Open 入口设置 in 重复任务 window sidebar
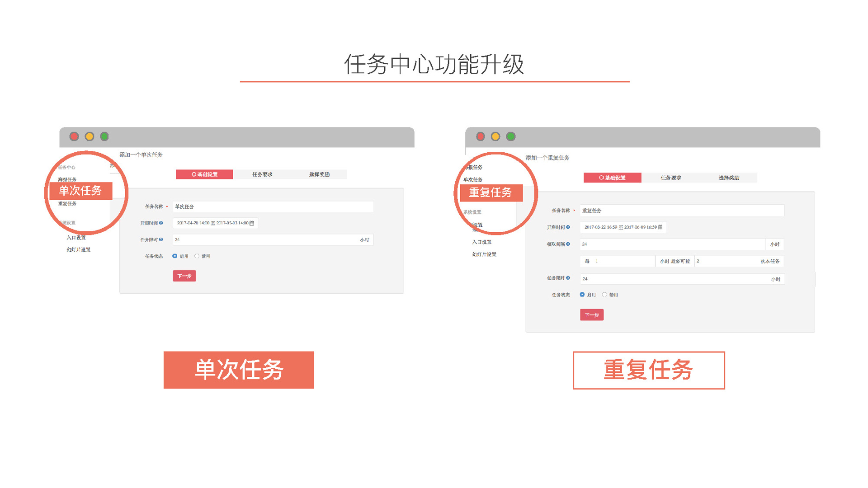This screenshot has width=868, height=488. (482, 242)
